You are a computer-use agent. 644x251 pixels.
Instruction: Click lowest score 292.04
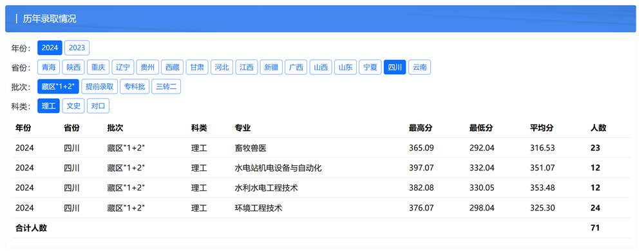pos(482,148)
